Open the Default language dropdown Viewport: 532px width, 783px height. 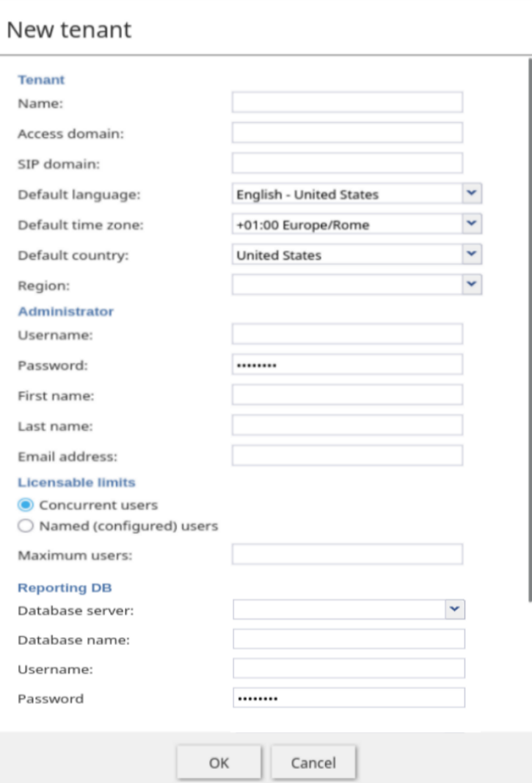pyautogui.click(x=473, y=194)
